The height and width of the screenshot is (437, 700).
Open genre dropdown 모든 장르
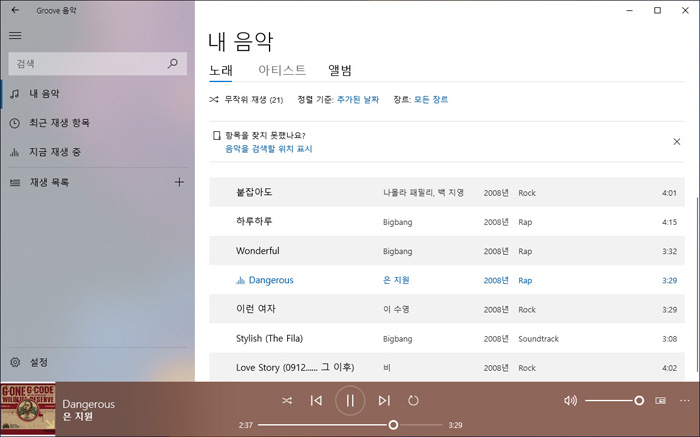[430, 100]
